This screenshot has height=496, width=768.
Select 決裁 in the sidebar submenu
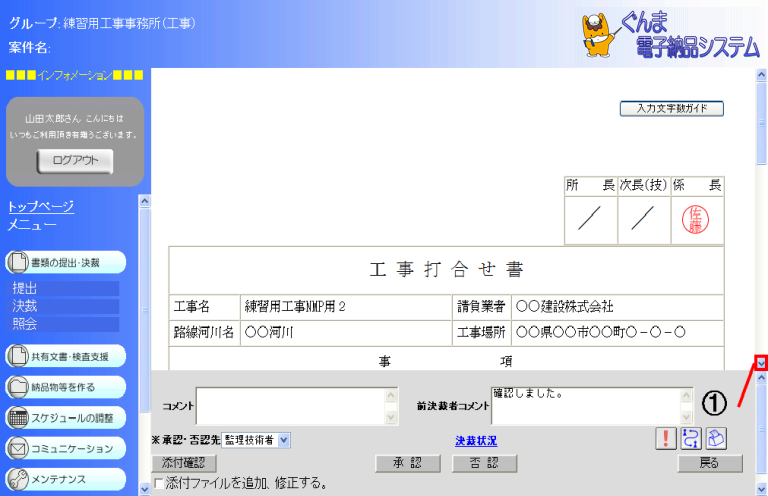coord(63,306)
